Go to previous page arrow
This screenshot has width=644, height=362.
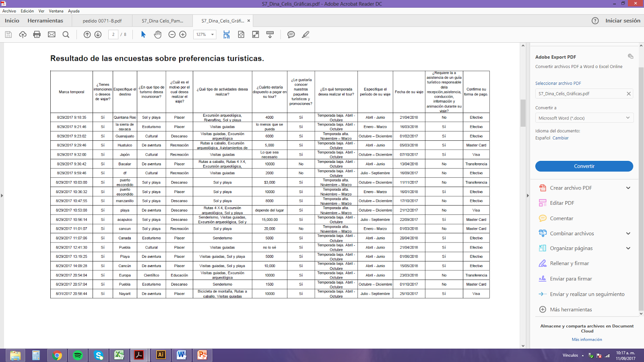(87, 35)
